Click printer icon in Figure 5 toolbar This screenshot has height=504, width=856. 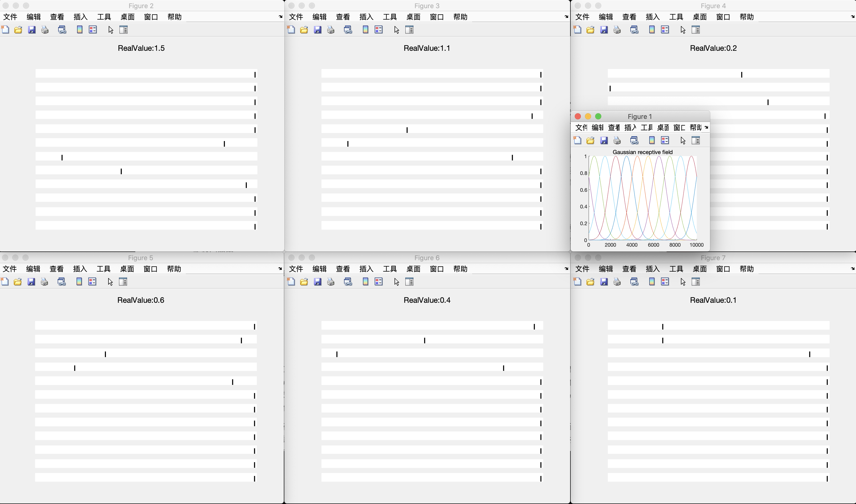(x=44, y=282)
